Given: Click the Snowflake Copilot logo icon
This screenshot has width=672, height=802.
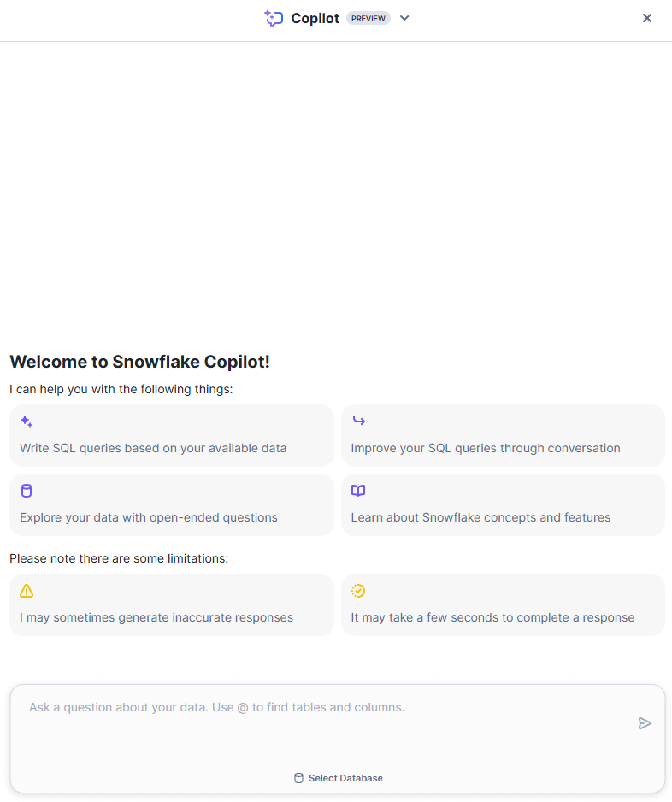Looking at the screenshot, I should (273, 17).
